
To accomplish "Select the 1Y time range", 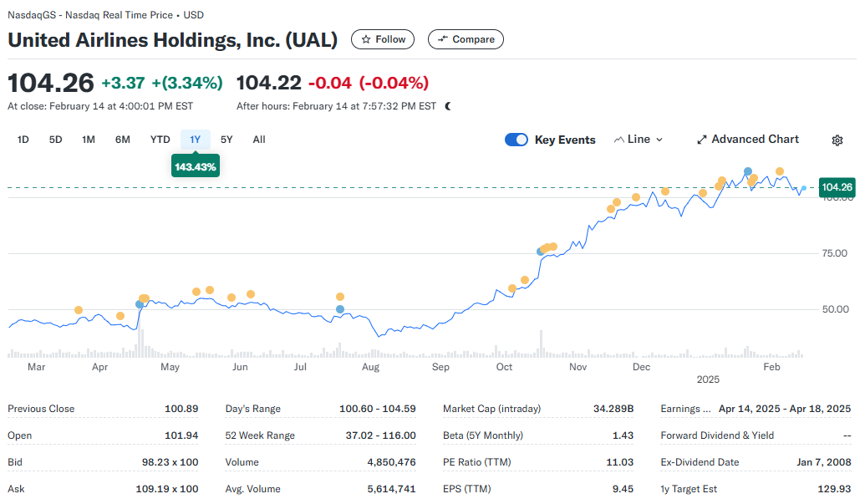I will pos(196,140).
